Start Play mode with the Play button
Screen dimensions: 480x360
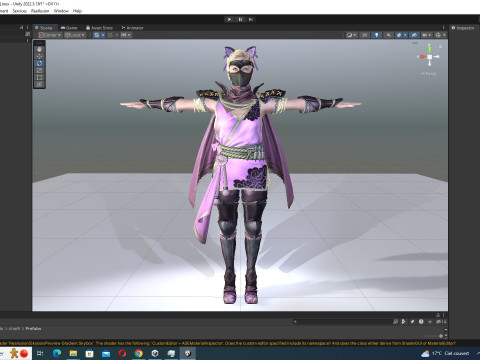coord(229,19)
